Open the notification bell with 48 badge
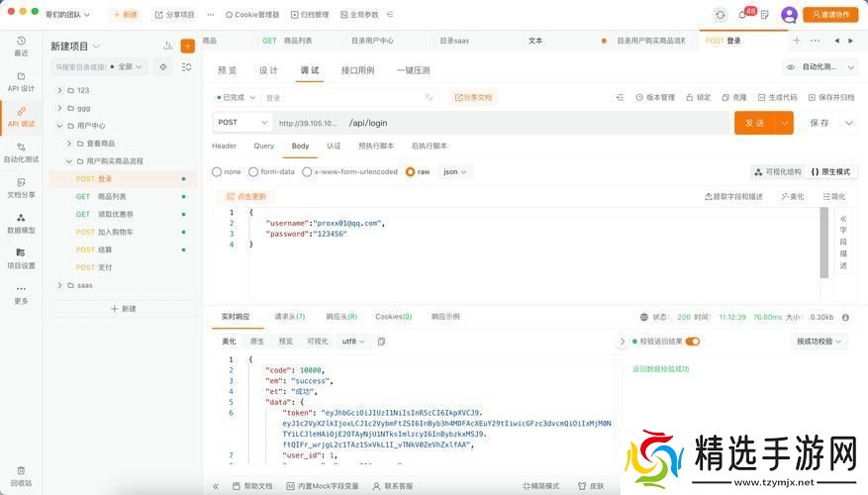Image resolution: width=868 pixels, height=495 pixels. click(743, 15)
